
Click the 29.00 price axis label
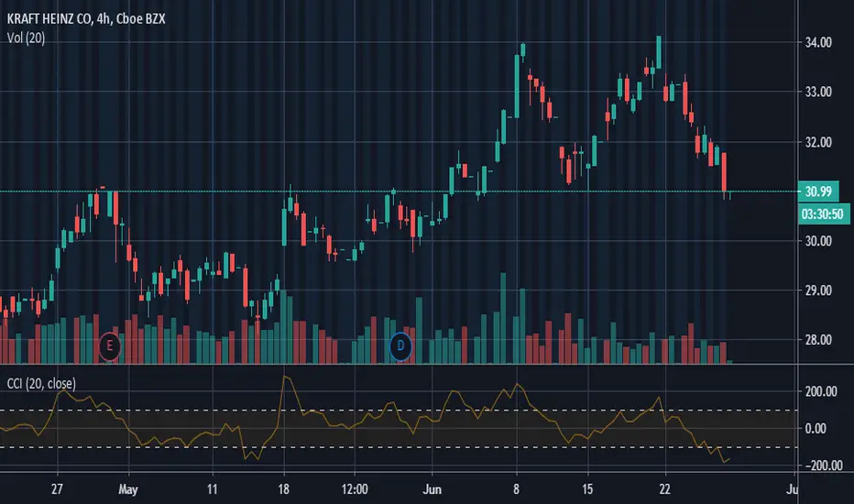818,290
